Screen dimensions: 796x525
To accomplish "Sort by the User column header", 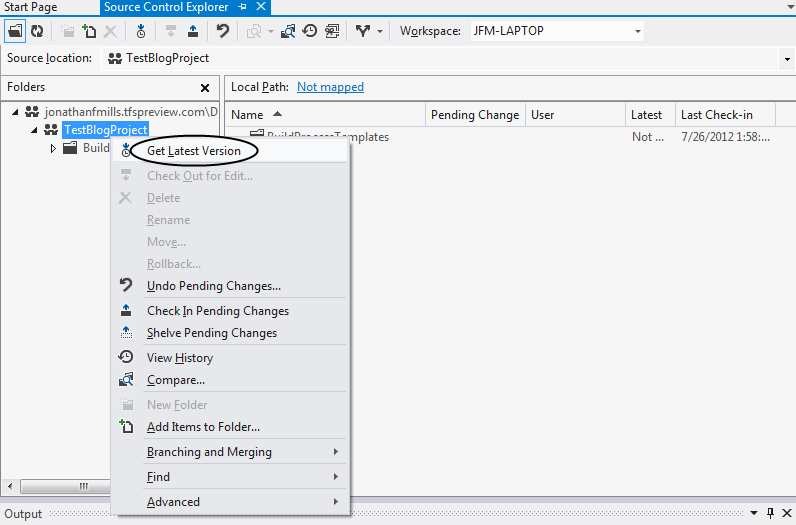I will click(x=575, y=115).
